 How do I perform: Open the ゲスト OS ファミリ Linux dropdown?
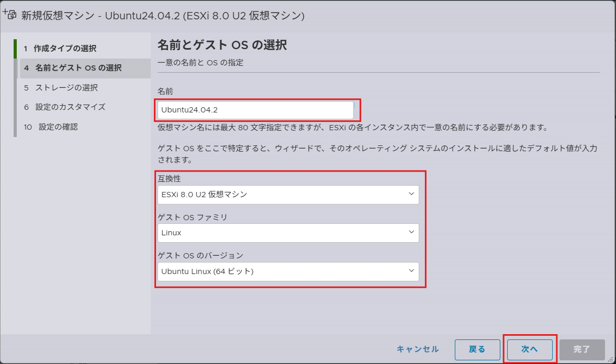288,233
